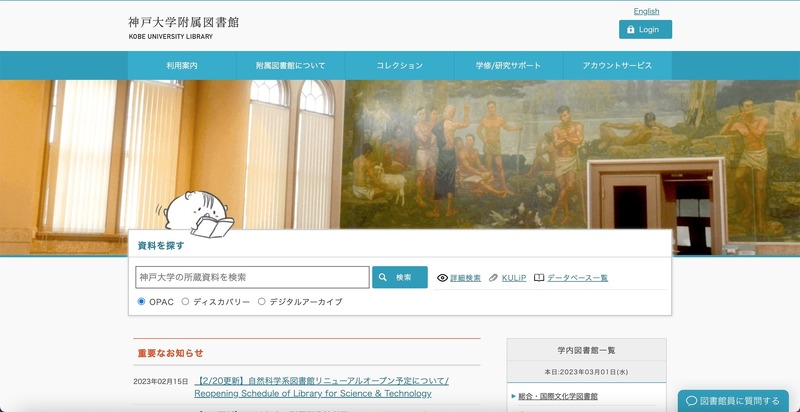This screenshot has height=412, width=800.
Task: Click the book icon beside データベース一覧
Action: click(539, 278)
